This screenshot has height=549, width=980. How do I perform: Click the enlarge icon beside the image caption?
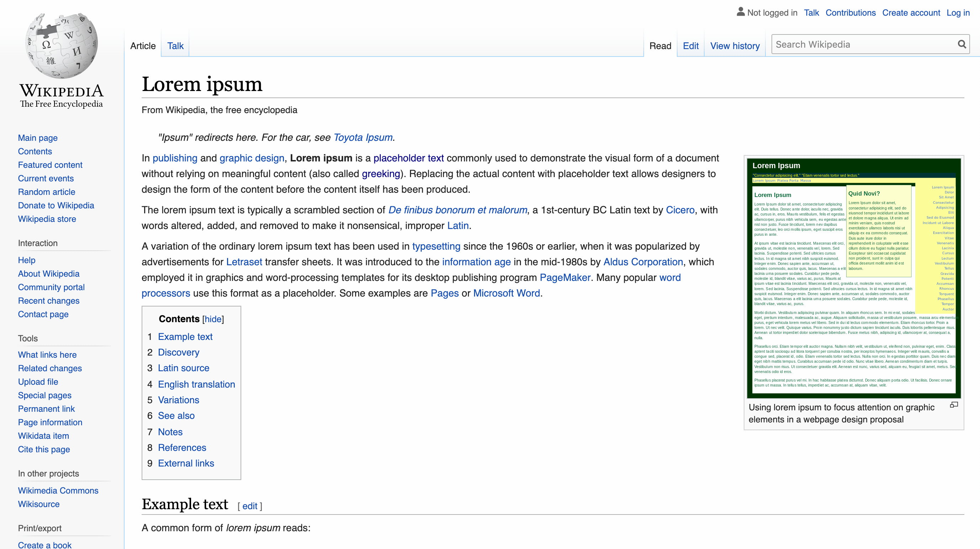(953, 405)
